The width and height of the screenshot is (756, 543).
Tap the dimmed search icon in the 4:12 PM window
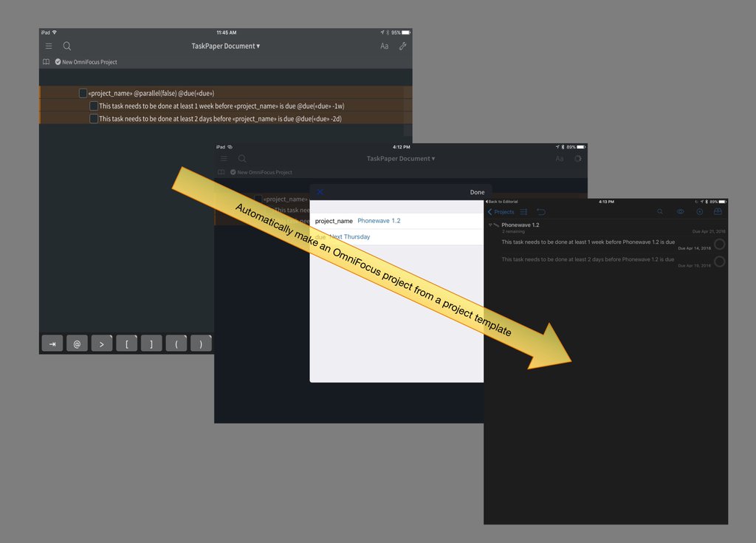click(x=242, y=158)
